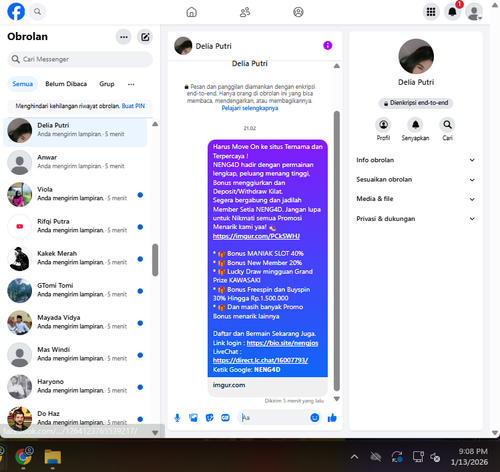The height and width of the screenshot is (472, 500).
Task: Choose a sticker icon
Action: [x=209, y=418]
